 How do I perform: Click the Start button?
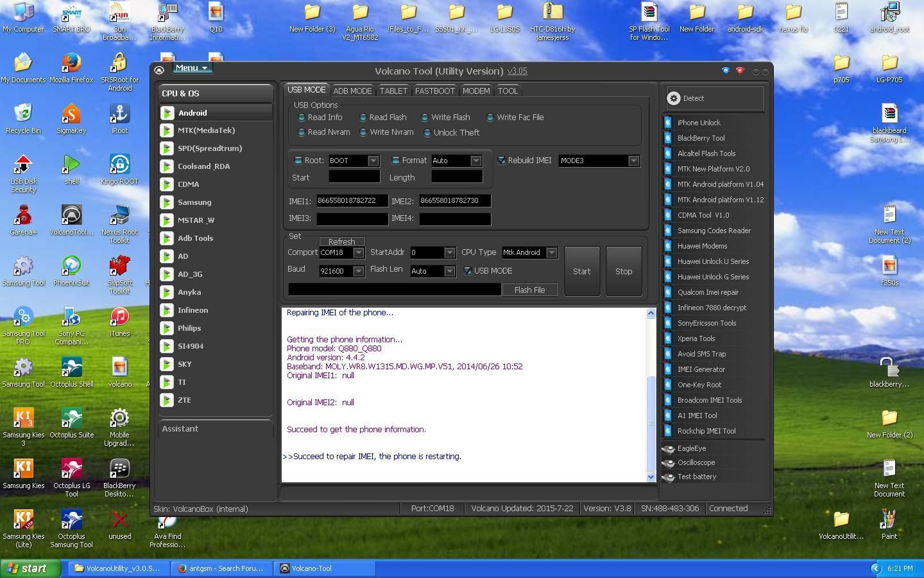click(582, 271)
